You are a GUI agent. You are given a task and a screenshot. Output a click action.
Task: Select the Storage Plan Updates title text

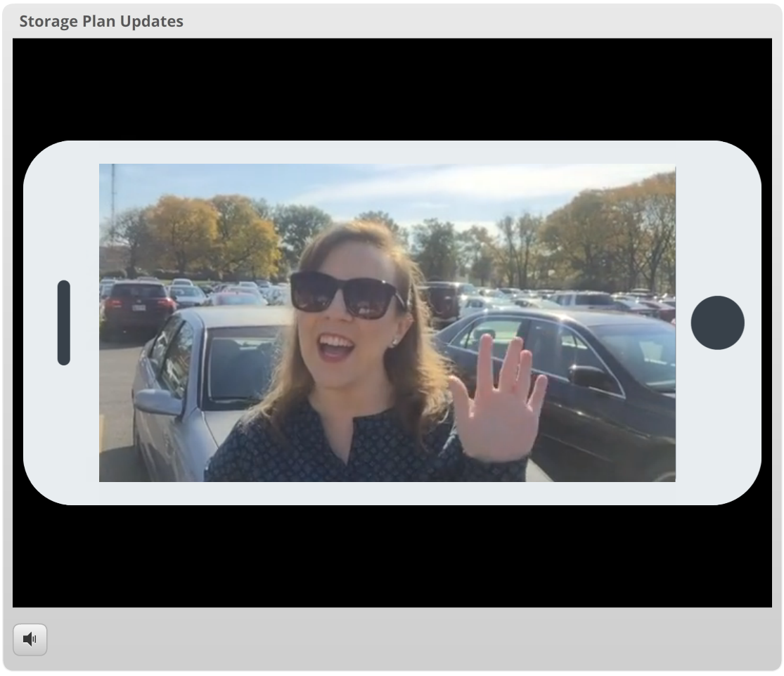(x=101, y=21)
